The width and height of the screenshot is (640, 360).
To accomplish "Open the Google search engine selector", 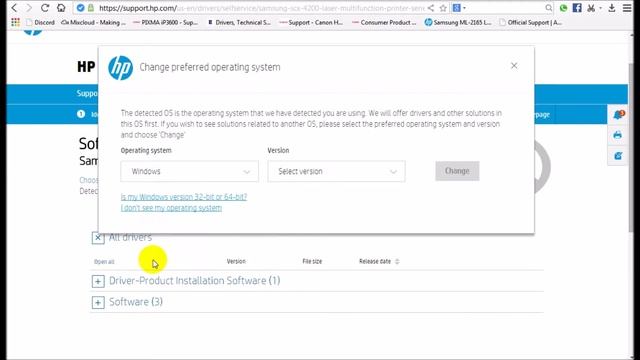I will click(x=459, y=8).
